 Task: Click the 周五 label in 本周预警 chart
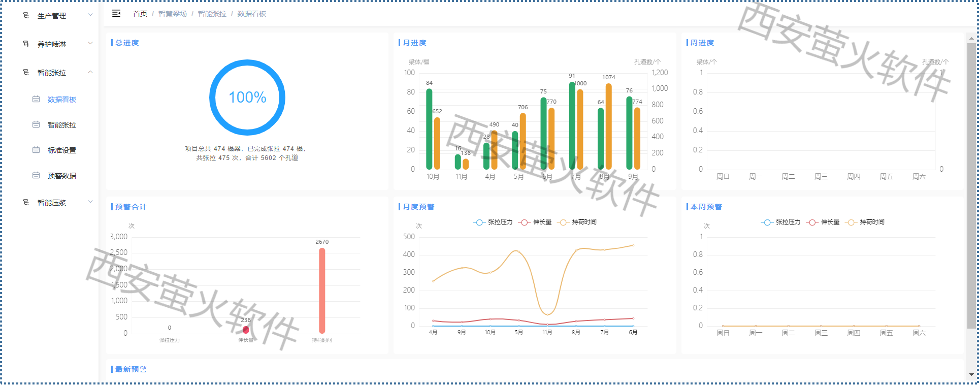point(887,333)
